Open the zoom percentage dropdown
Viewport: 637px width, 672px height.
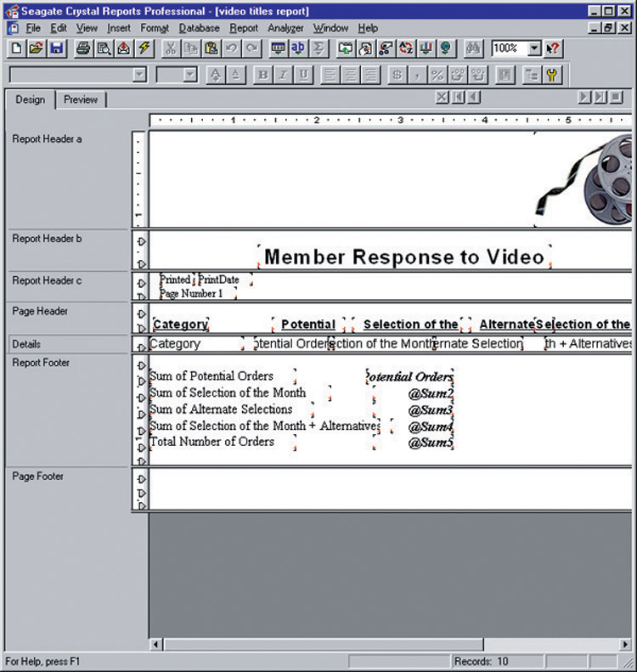coord(533,49)
